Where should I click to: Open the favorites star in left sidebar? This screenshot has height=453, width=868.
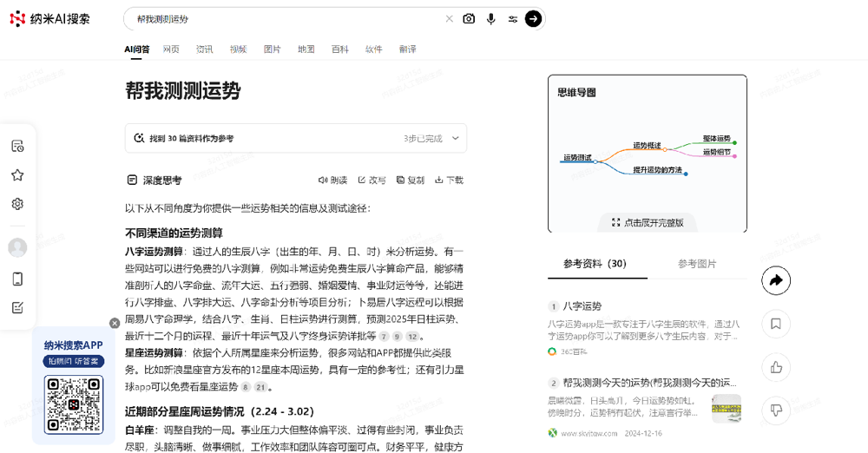17,175
